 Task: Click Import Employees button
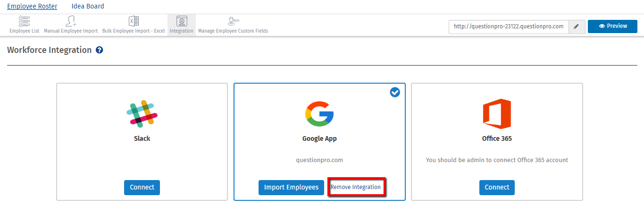291,187
